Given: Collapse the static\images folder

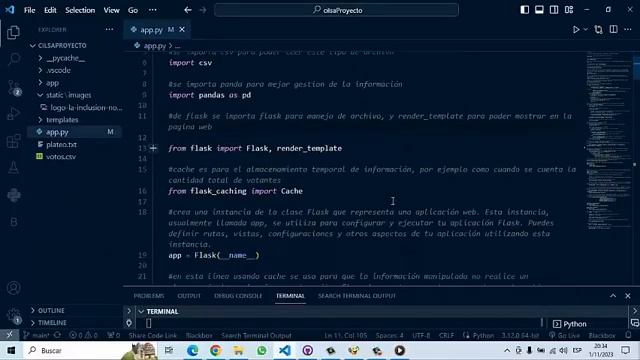Looking at the screenshot, I should [68, 95].
